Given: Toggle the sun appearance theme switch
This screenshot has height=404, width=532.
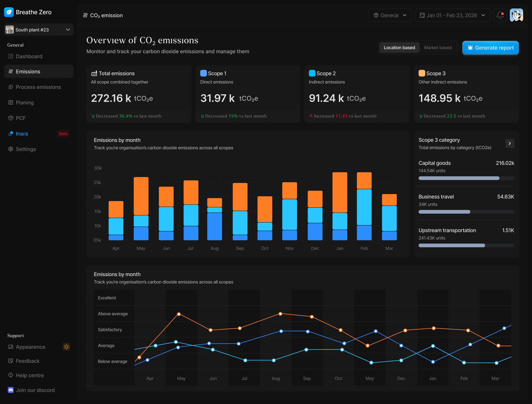Looking at the screenshot, I should [67, 347].
